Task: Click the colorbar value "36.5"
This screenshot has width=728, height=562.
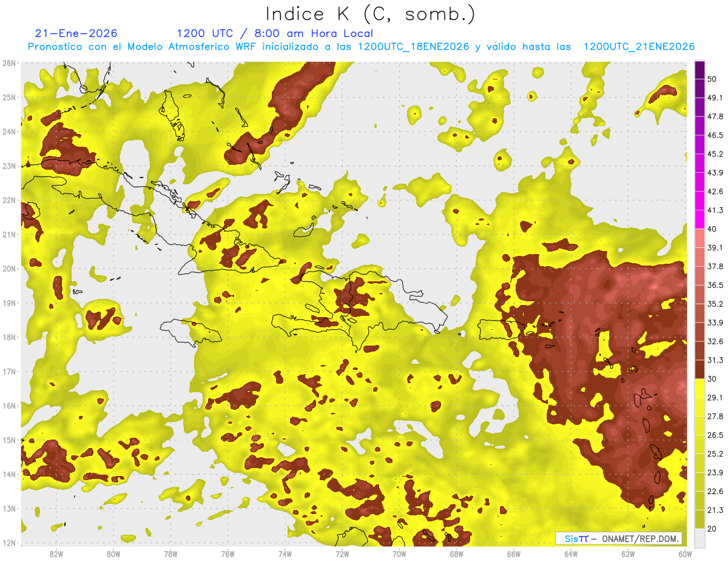Action: pyautogui.click(x=715, y=285)
